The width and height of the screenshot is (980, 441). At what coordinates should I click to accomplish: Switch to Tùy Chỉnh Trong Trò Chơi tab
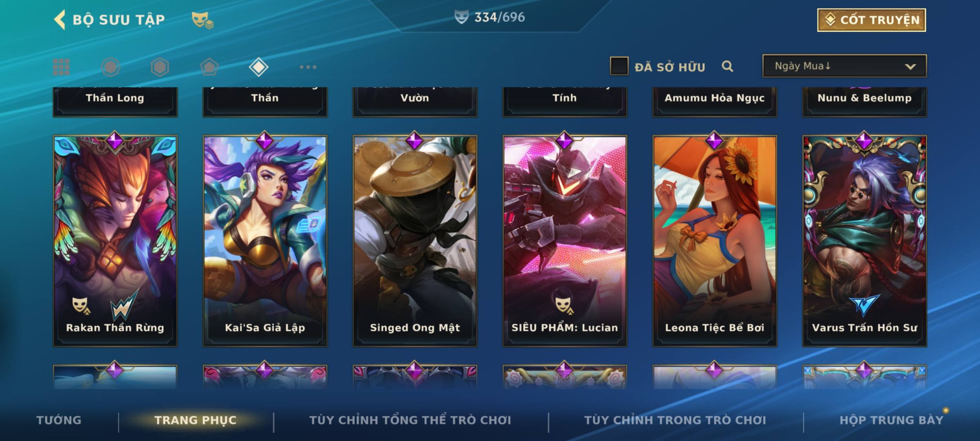point(675,420)
